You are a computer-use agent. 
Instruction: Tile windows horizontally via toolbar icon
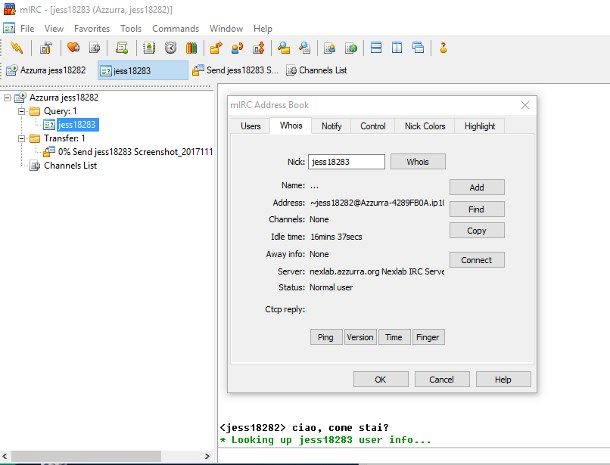click(376, 48)
